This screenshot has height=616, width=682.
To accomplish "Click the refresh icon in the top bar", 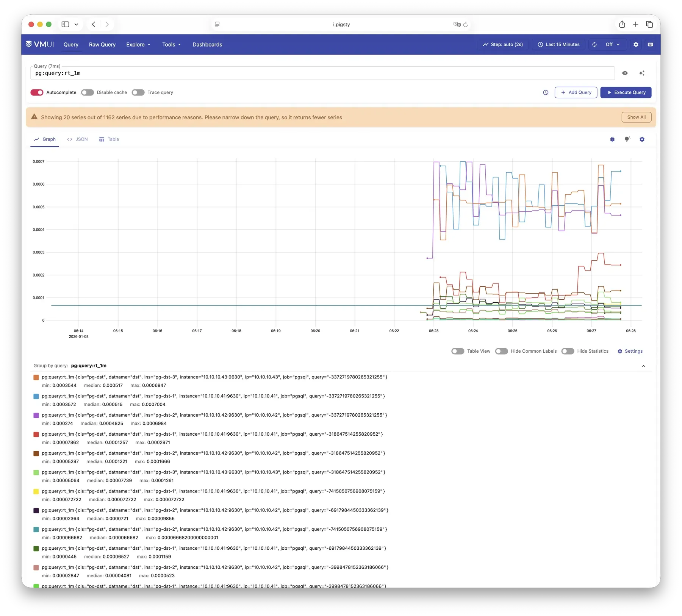I will (594, 44).
